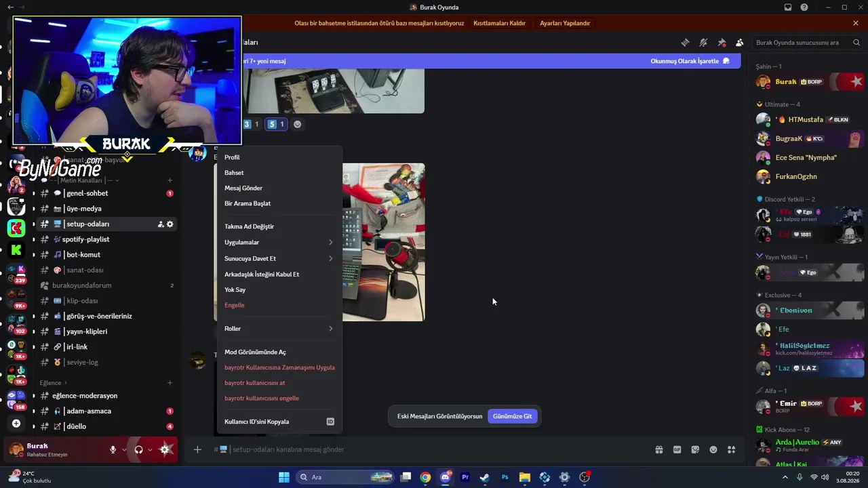Screen dimensions: 868x488
Task: Choose bayrotr kullanıcısını at
Action: click(x=279, y=383)
